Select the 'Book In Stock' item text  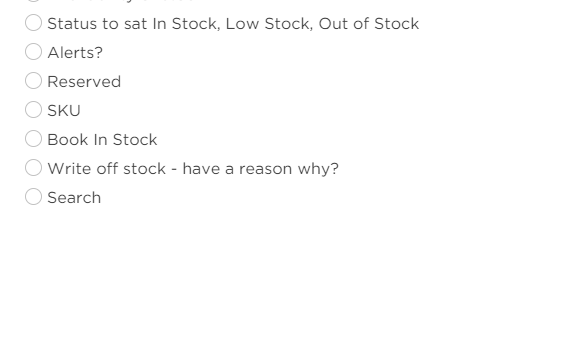[x=102, y=140]
